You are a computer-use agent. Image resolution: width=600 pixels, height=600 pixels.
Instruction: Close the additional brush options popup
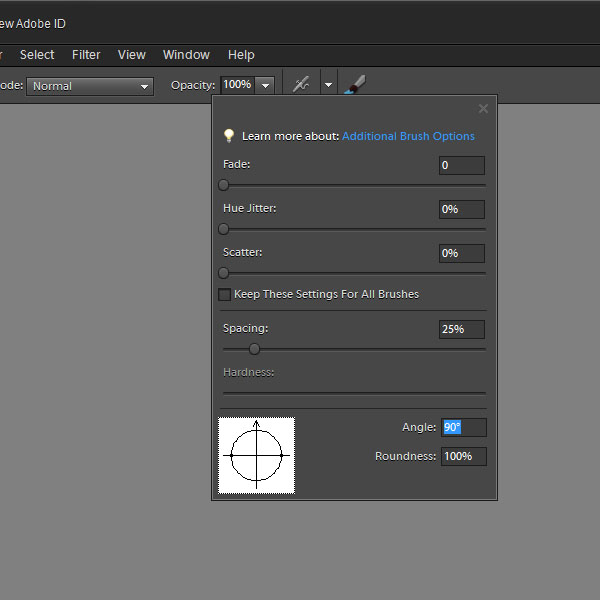[x=483, y=109]
